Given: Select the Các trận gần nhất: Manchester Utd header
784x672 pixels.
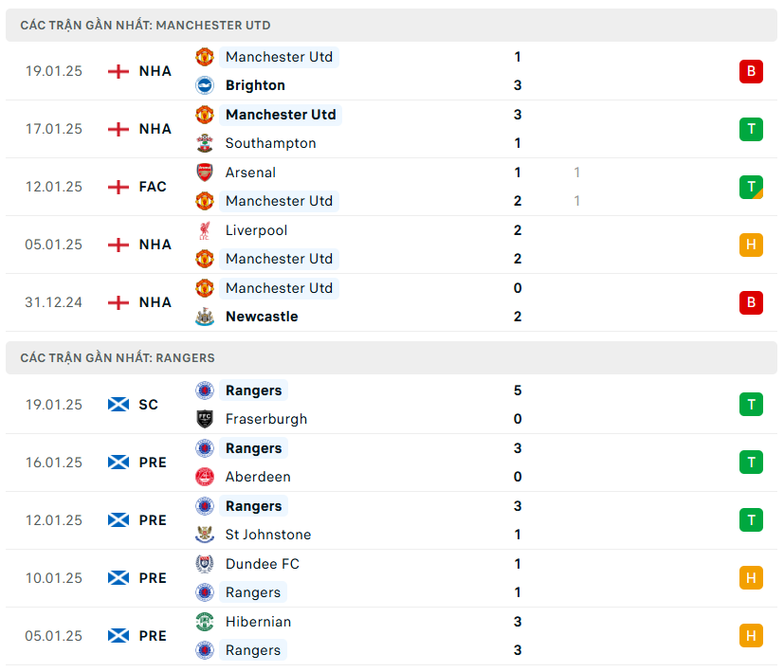Looking at the screenshot, I should click(x=145, y=26).
